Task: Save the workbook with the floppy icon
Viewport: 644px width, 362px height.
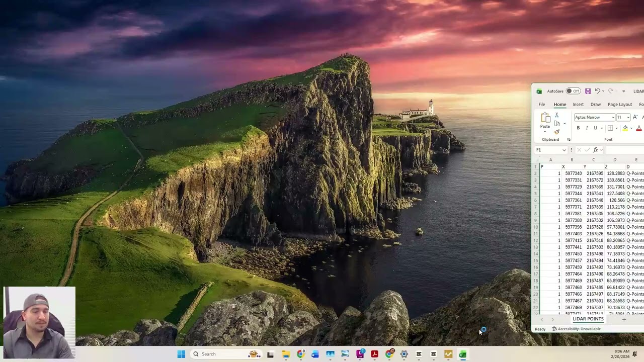Action: point(588,91)
